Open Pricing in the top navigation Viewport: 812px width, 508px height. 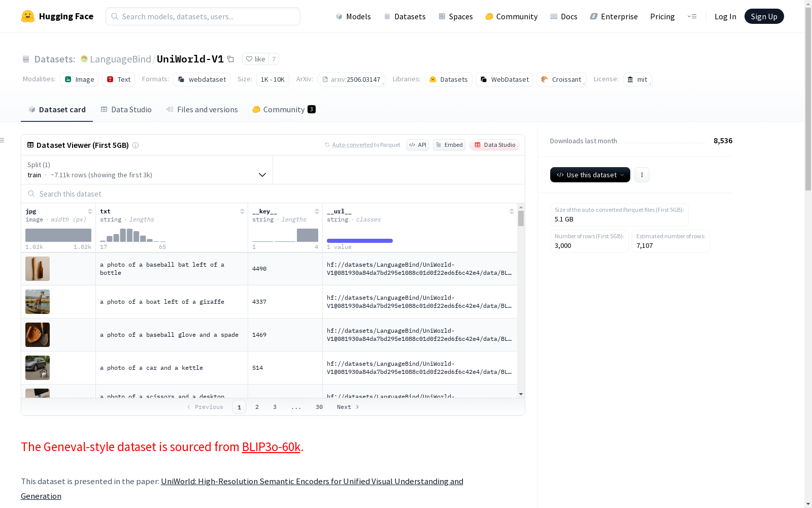662,16
